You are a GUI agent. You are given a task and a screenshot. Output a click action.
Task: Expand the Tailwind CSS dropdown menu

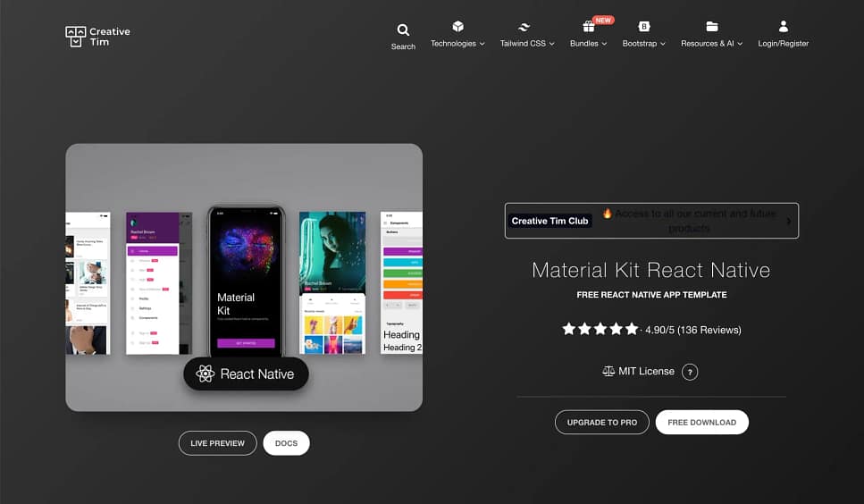[x=526, y=43]
